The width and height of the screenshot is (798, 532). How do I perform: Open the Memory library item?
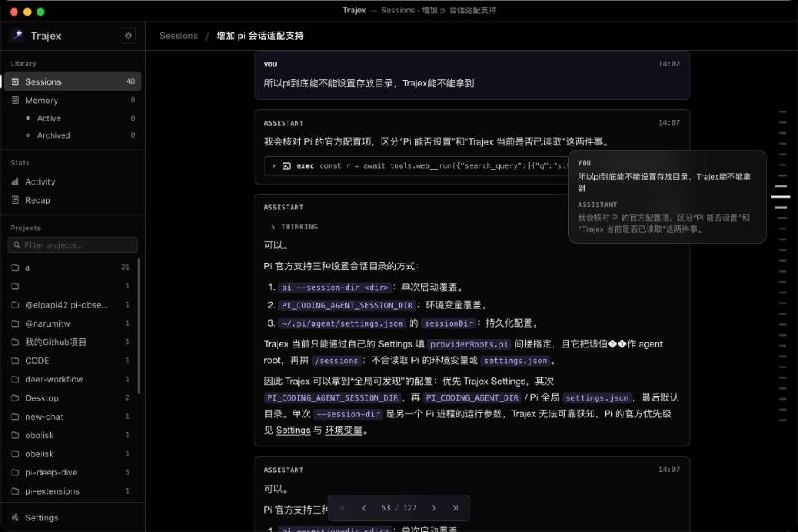pyautogui.click(x=73, y=101)
